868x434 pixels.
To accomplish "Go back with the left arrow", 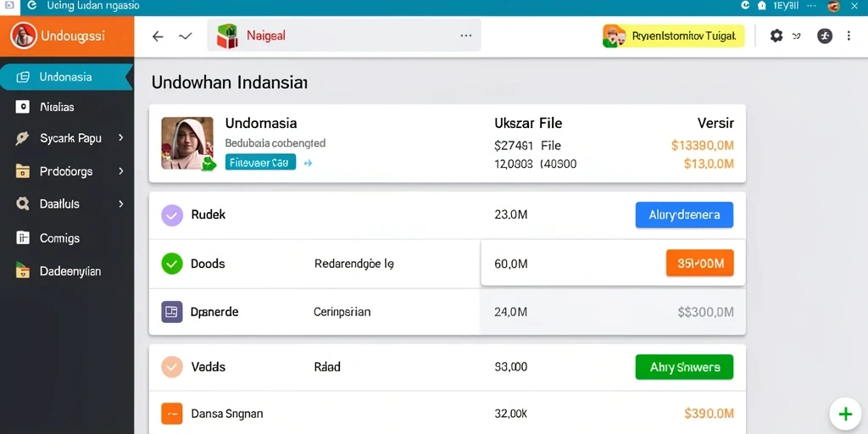I will coord(158,36).
